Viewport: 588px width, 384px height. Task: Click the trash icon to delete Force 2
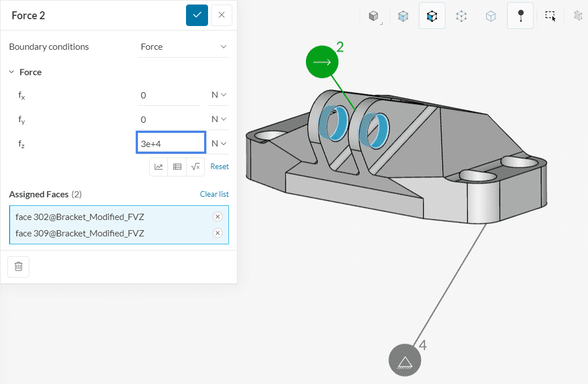point(18,266)
